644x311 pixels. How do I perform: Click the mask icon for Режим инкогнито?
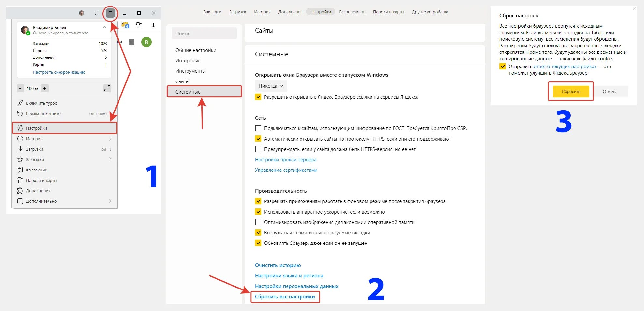20,113
